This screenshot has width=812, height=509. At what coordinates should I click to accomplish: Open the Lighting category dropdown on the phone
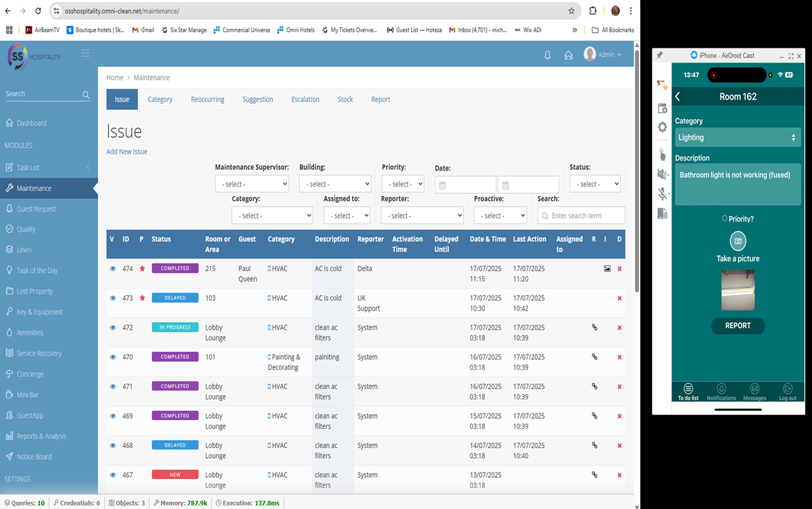pos(738,137)
